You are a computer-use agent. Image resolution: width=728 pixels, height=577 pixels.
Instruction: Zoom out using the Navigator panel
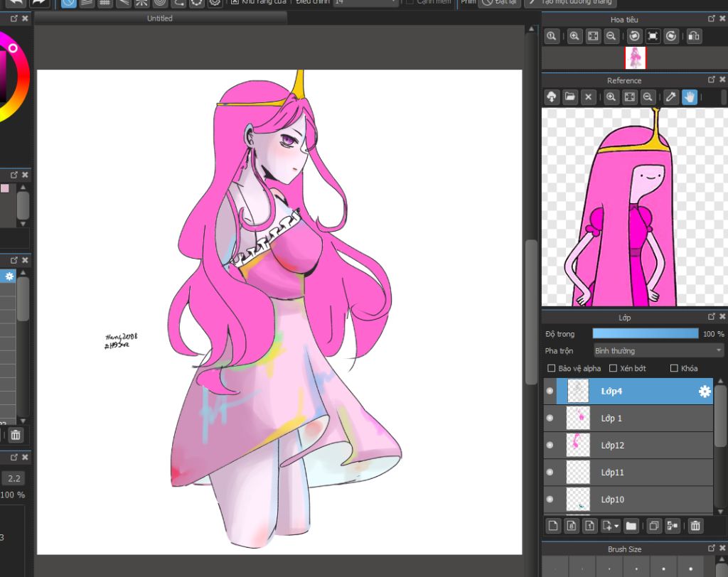[611, 36]
